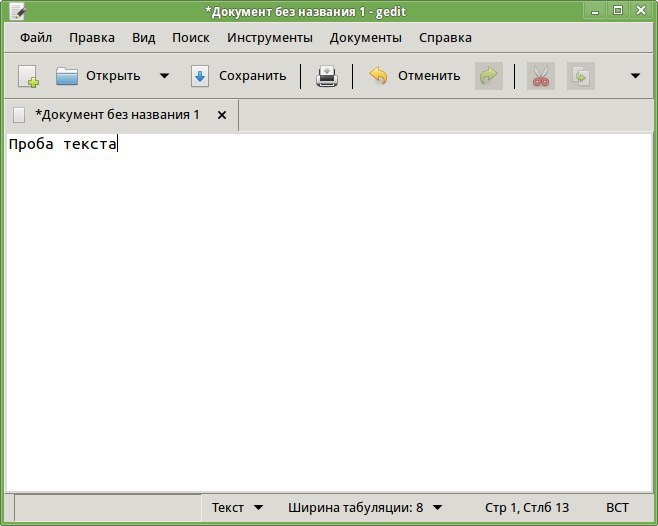Toggle the ВСТ insert mode indicator
This screenshot has width=658, height=526.
pos(617,508)
